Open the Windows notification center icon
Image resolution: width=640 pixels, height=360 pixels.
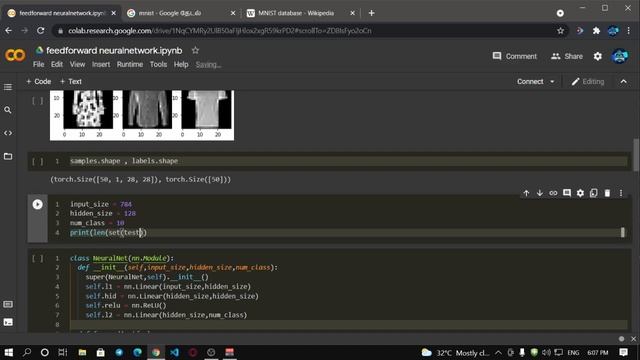[623, 352]
